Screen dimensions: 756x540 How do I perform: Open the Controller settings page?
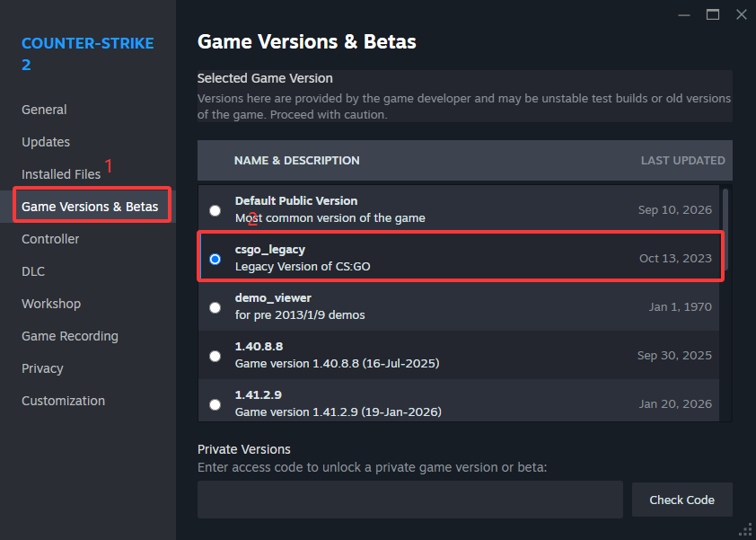[x=50, y=239]
